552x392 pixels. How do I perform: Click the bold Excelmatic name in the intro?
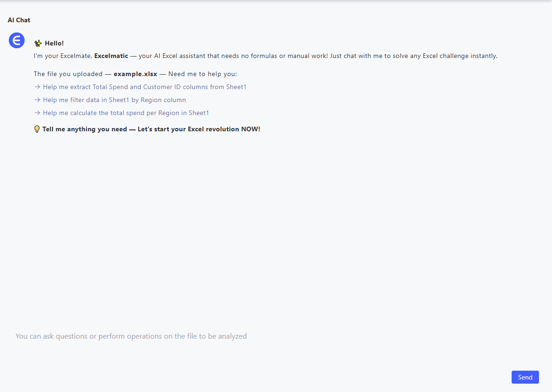111,56
